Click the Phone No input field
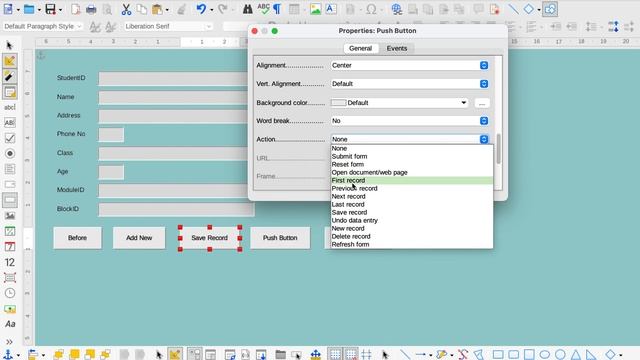640x360 pixels. (x=111, y=135)
